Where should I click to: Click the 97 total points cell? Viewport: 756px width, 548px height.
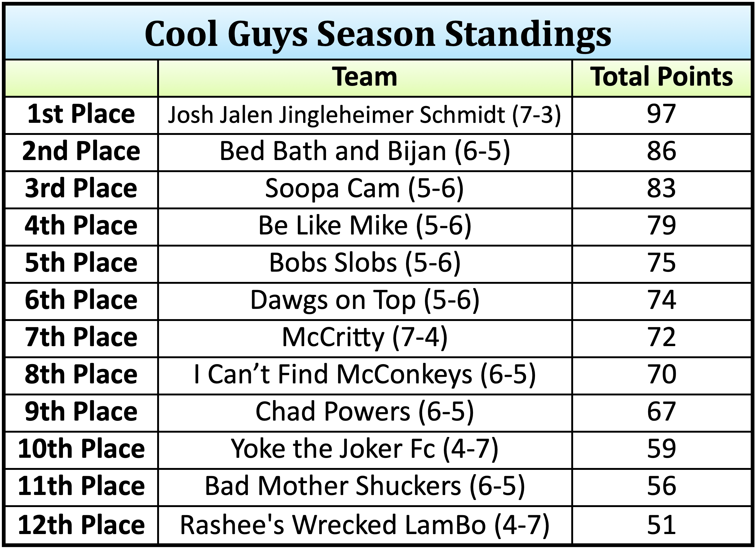tap(661, 114)
